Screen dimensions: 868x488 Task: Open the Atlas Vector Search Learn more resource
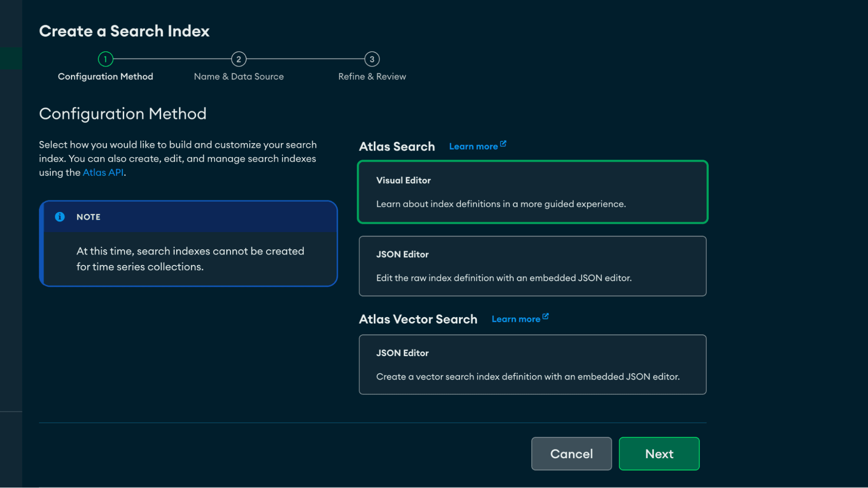point(516,319)
